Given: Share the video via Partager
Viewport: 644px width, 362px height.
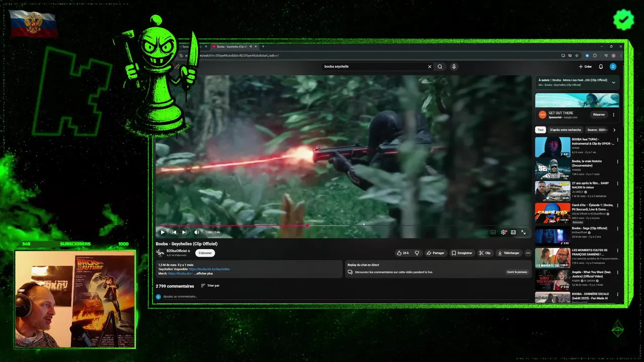Looking at the screenshot, I should coord(436,253).
